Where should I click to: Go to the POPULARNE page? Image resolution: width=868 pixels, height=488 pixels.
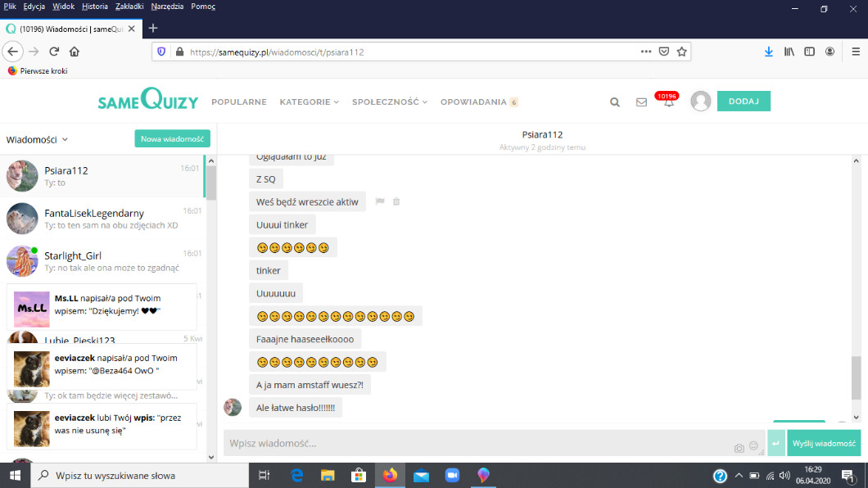tap(239, 102)
